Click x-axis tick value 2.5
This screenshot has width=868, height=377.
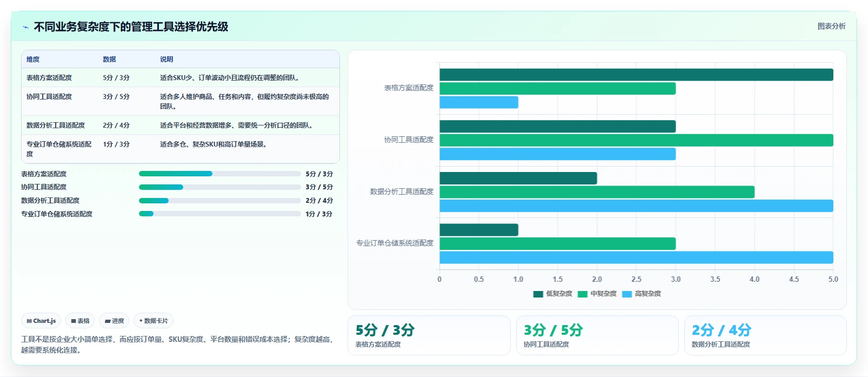tap(636, 279)
